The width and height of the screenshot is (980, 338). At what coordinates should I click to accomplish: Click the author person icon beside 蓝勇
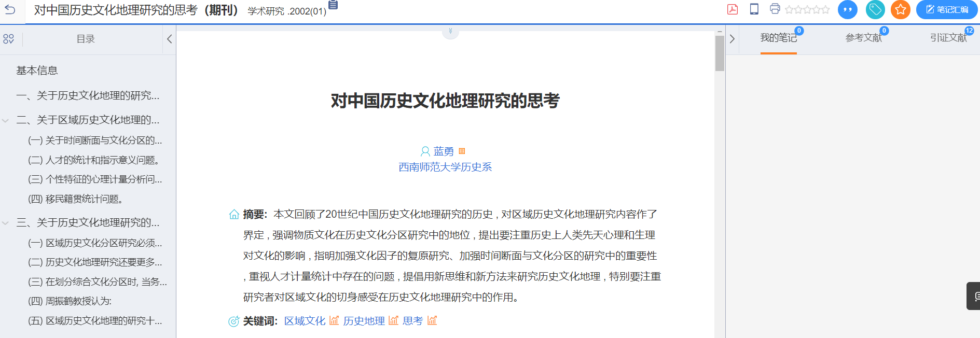pyautogui.click(x=425, y=151)
